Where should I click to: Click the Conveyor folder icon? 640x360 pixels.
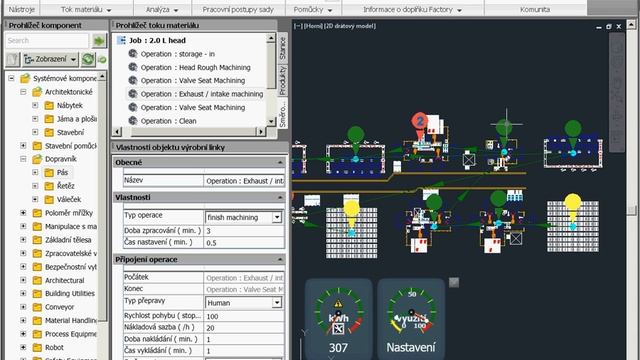pos(37,307)
